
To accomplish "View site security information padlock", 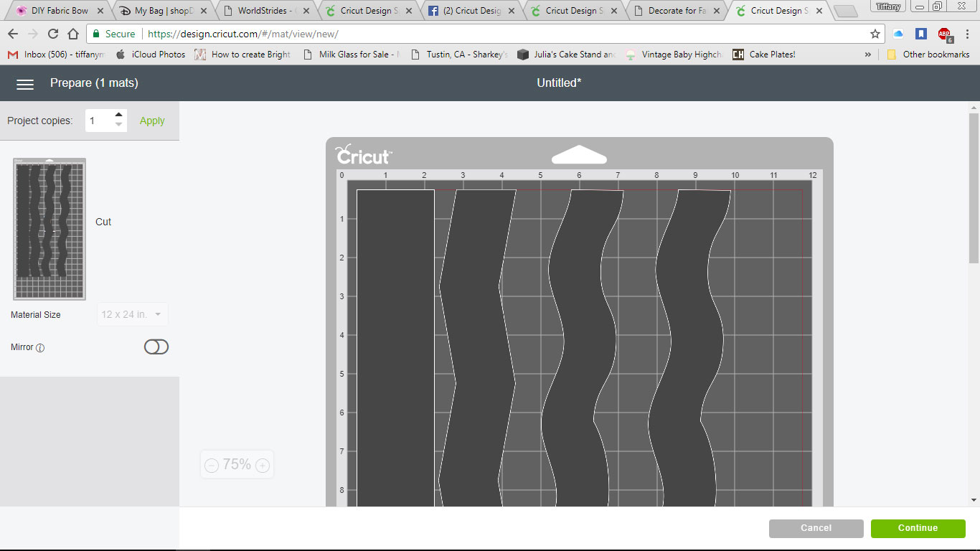I will (97, 34).
